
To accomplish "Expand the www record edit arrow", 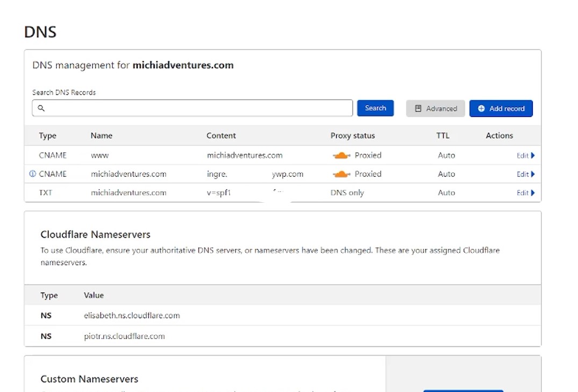I will click(533, 155).
